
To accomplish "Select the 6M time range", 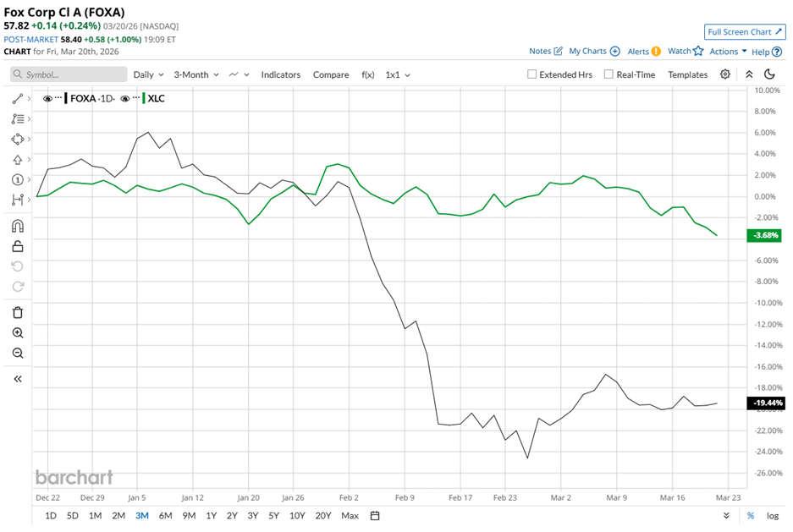I will pos(165,516).
